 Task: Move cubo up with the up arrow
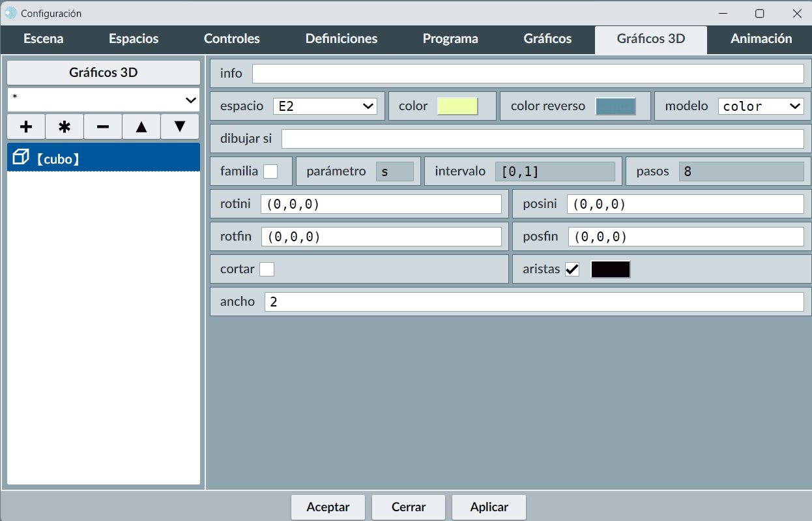click(141, 127)
